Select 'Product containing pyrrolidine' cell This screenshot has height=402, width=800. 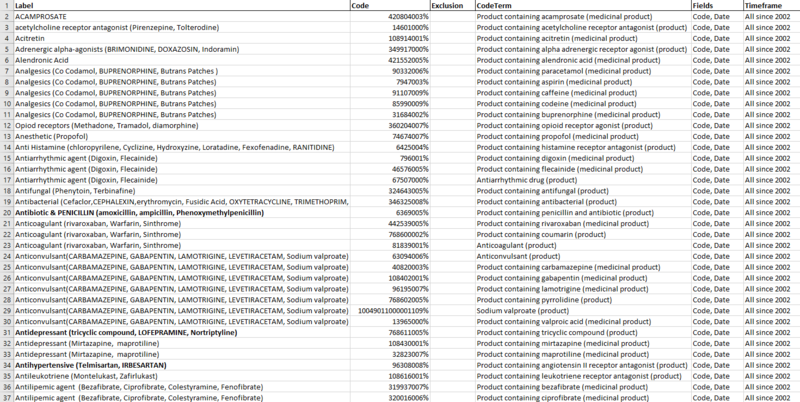[583, 300]
